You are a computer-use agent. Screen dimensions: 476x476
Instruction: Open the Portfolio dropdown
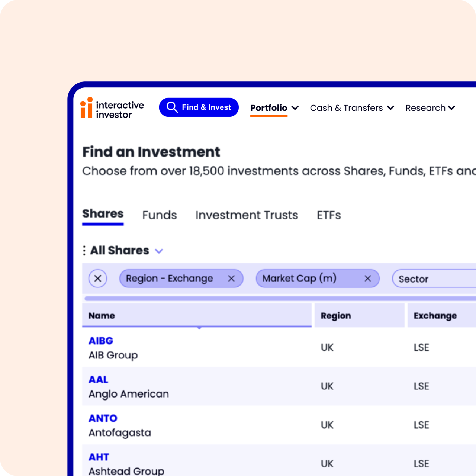click(274, 108)
